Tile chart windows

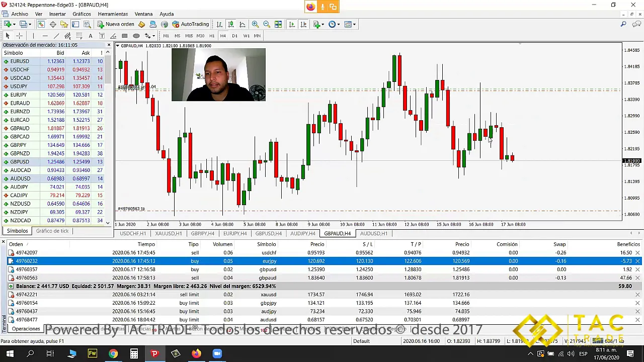point(278,24)
